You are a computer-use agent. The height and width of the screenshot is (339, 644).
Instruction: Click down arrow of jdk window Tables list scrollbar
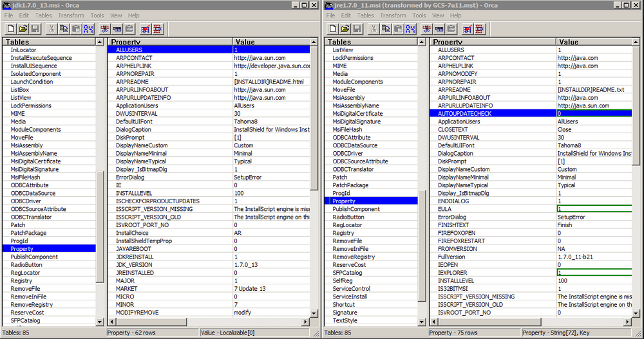coord(100,322)
